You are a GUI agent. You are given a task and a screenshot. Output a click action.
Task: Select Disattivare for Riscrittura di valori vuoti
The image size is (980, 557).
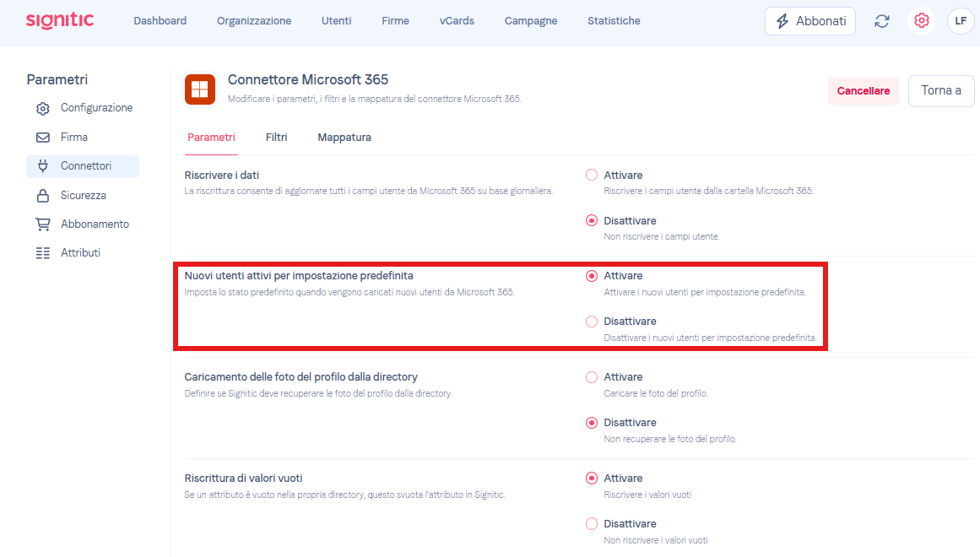[591, 524]
